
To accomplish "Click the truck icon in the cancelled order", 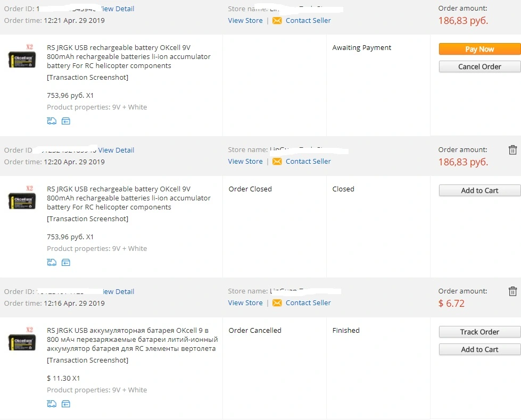I will [x=52, y=404].
